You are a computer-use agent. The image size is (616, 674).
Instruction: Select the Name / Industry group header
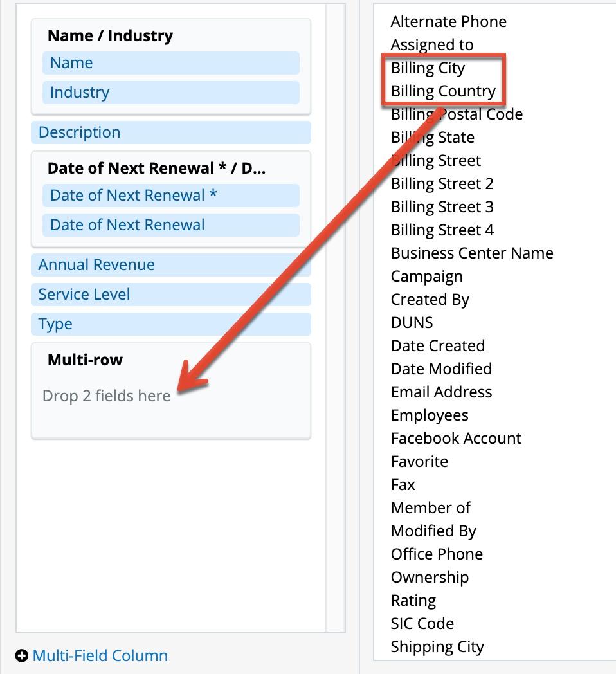110,36
